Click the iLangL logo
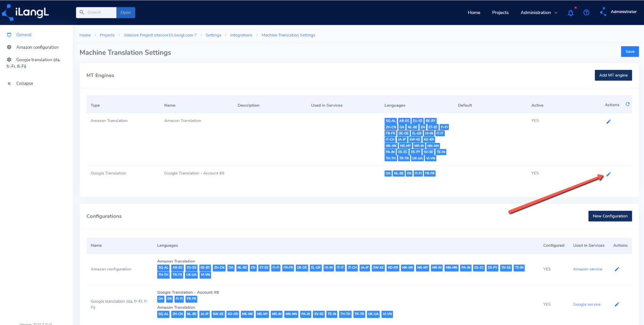 click(x=26, y=12)
